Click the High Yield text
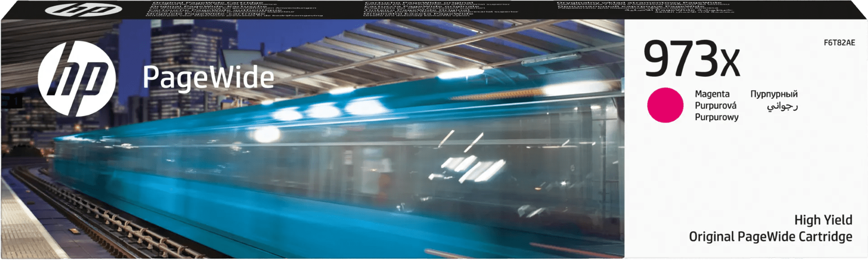The height and width of the screenshot is (260, 868). click(x=823, y=220)
